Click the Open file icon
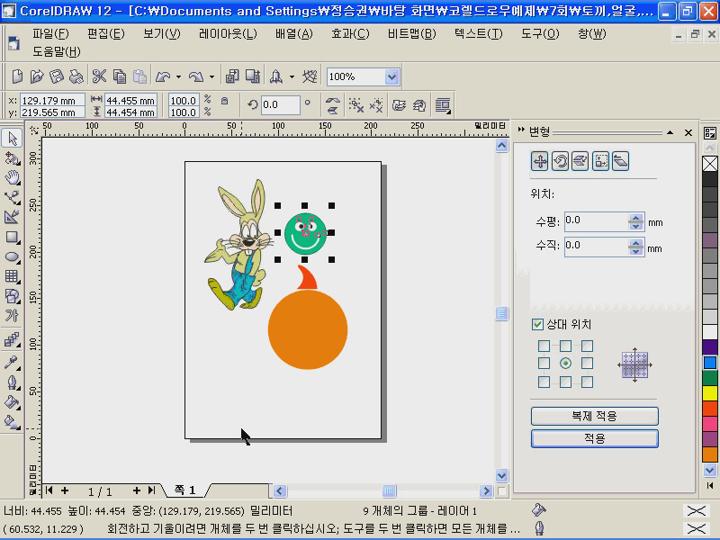This screenshot has width=720, height=540. point(37,76)
